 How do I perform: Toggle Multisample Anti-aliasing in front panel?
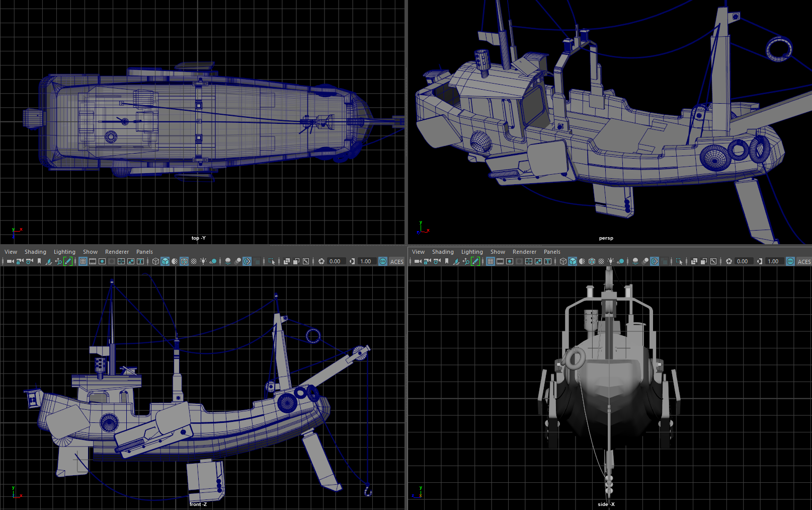(247, 261)
